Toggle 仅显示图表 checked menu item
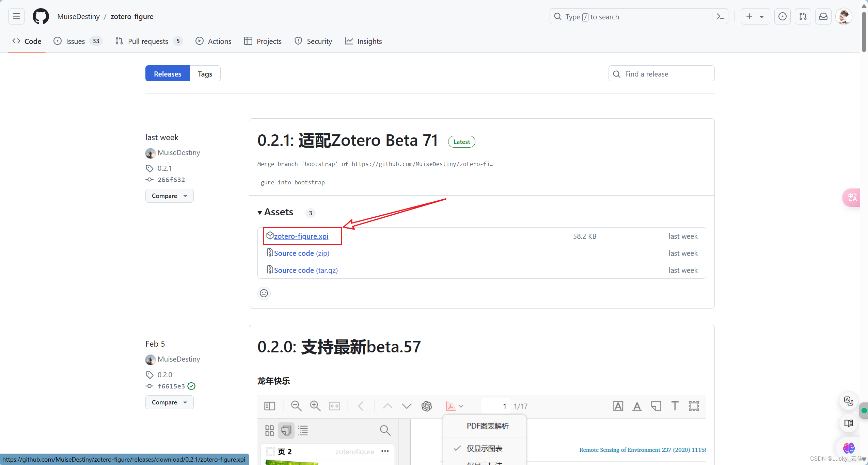Viewport: 868px width, 465px height. 484,448
